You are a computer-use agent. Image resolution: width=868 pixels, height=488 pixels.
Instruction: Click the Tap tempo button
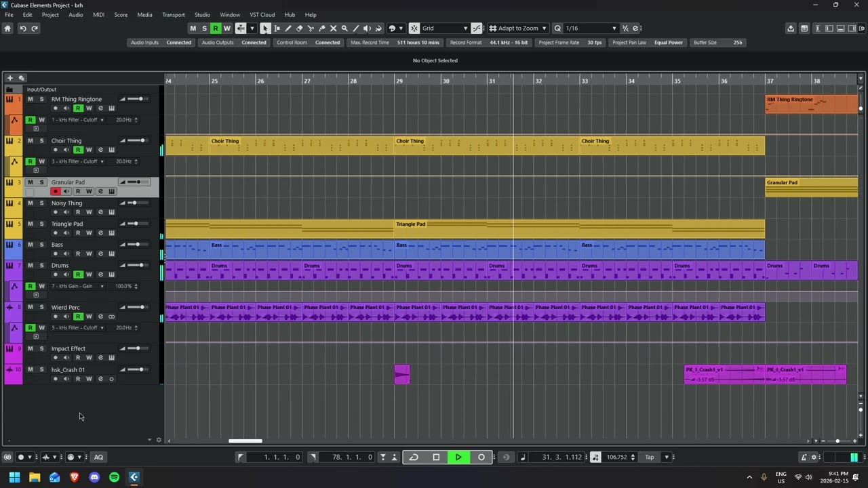[x=649, y=457]
